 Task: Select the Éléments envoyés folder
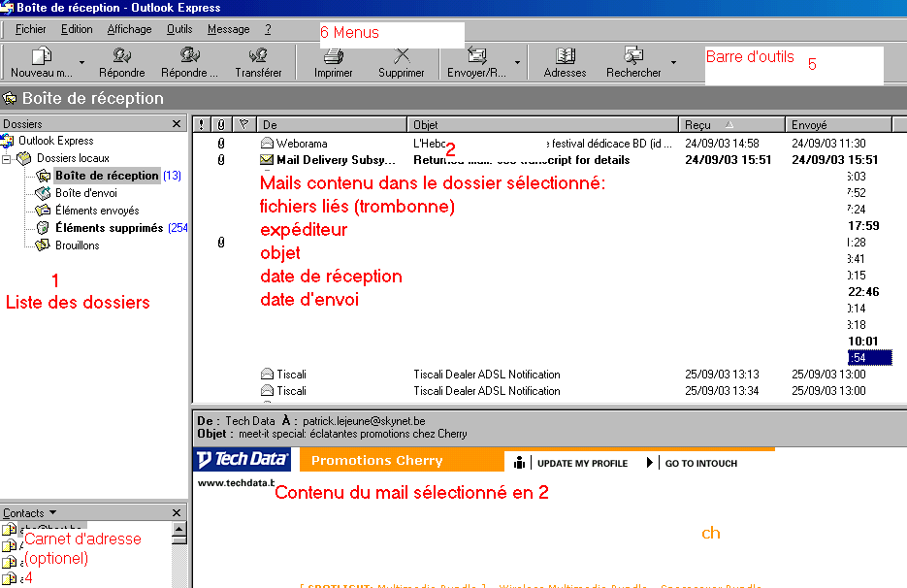point(97,211)
